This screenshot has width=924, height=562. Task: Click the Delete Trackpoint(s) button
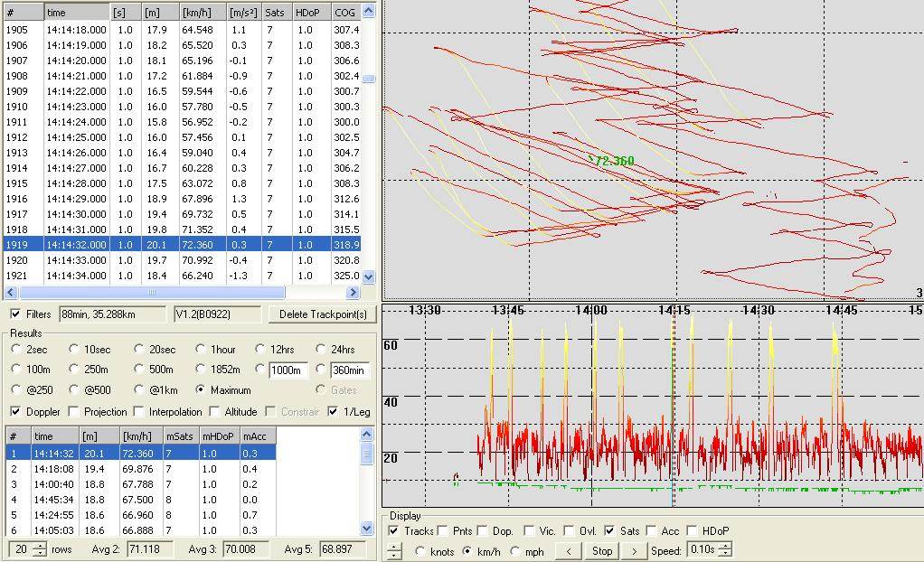322,314
